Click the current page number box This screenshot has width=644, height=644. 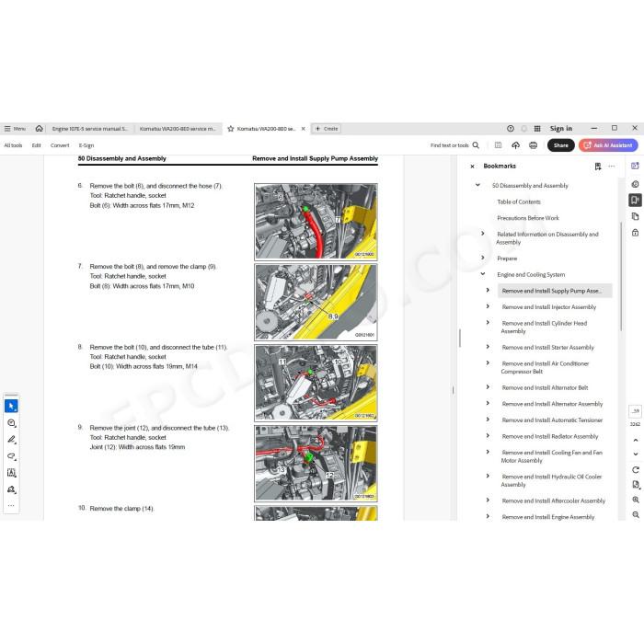click(635, 411)
